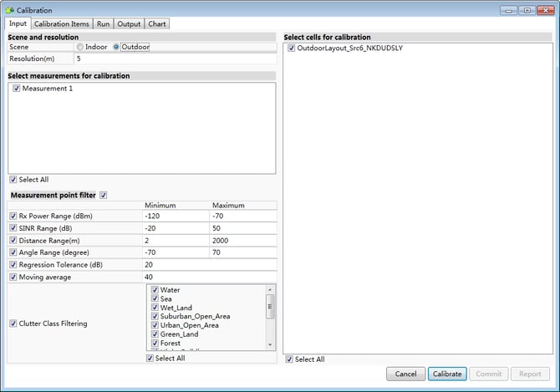Switch to the Calibration Items tab
This screenshot has width=560, height=392.
(62, 24)
